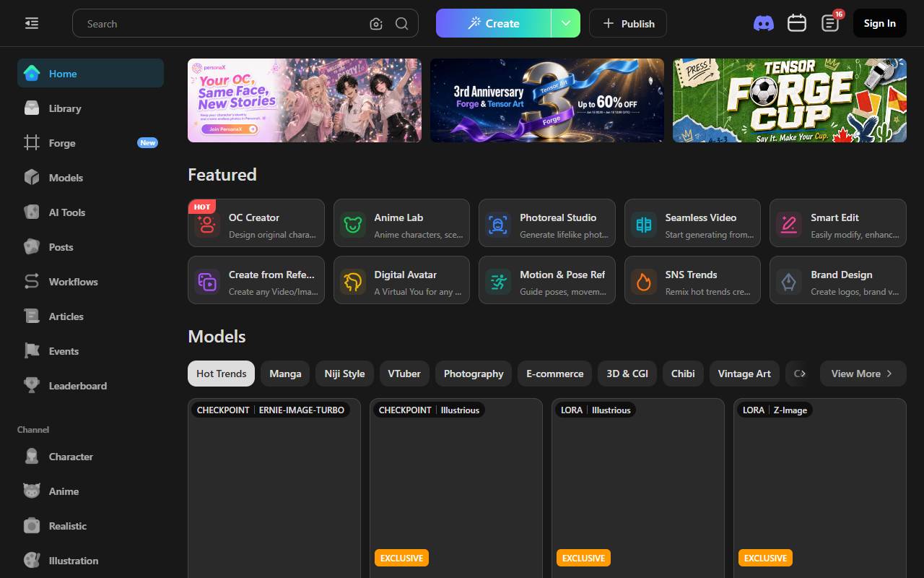Go to Home in sidebar
Image resolution: width=924 pixels, height=578 pixels.
(90, 73)
